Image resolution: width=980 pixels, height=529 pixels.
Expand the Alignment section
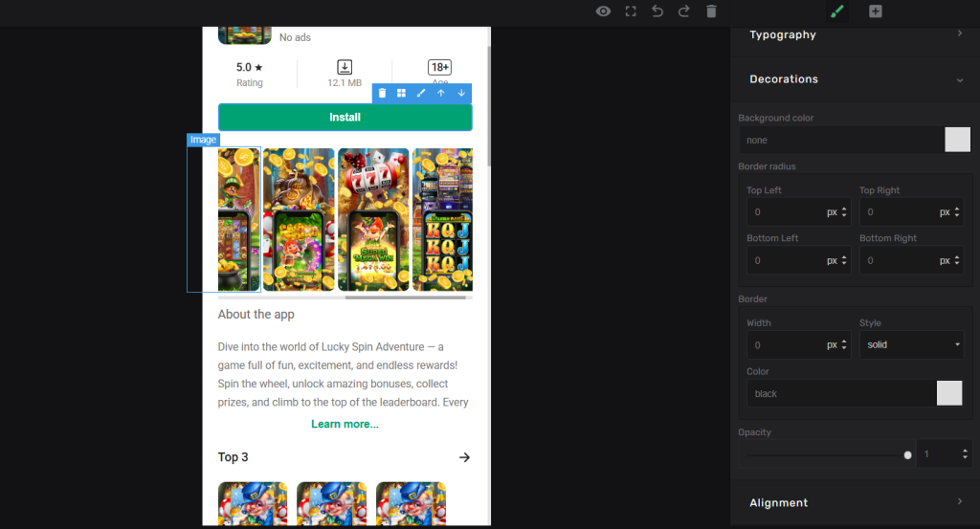(855, 502)
